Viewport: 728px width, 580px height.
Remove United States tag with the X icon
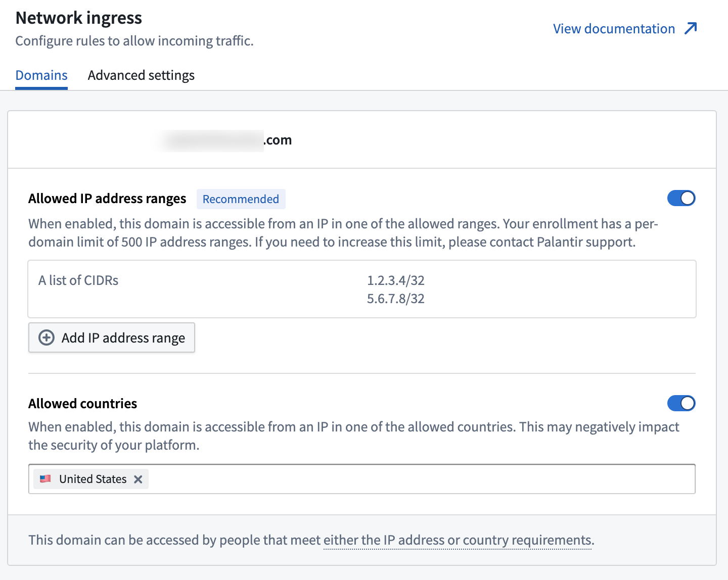point(138,479)
